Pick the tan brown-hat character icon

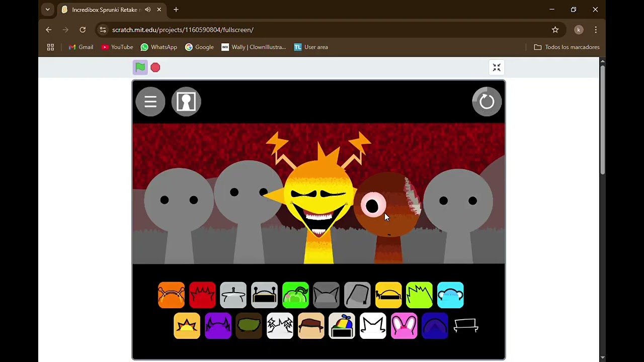(x=311, y=326)
